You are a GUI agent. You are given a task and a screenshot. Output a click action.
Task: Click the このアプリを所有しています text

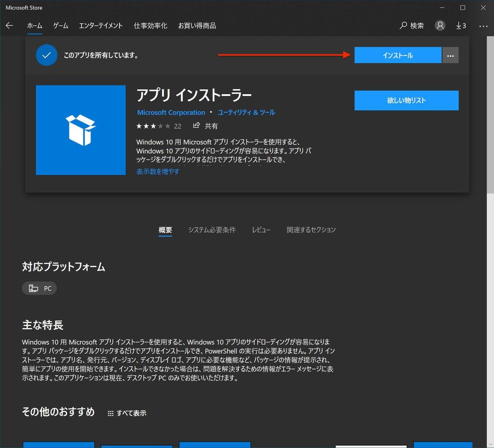point(101,55)
